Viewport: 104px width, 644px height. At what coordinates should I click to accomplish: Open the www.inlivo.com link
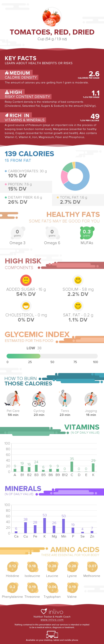coord(52,620)
